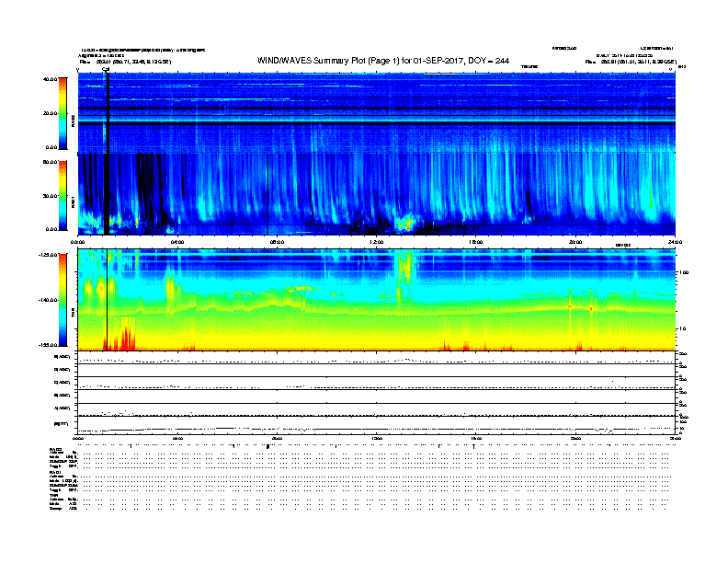Click the RAD1 heading in status table
Viewport: 728px width, 563px height.
pos(55,473)
